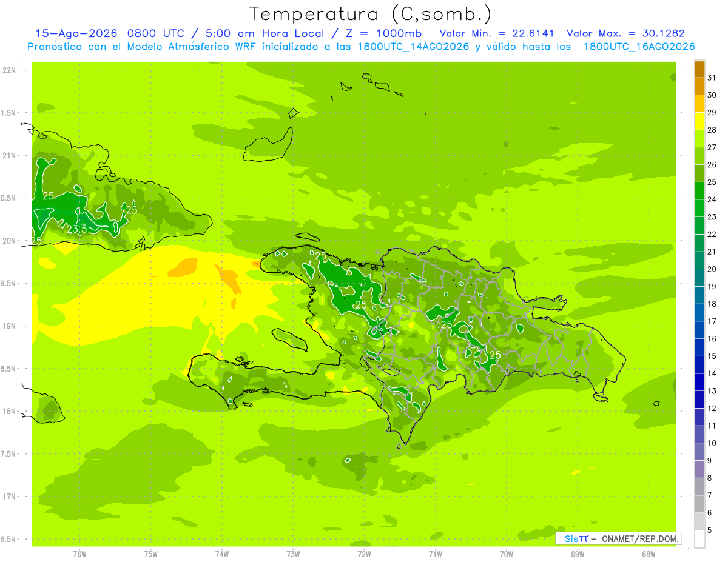Pick the green swatch between legend 24 and 25

(x=699, y=190)
